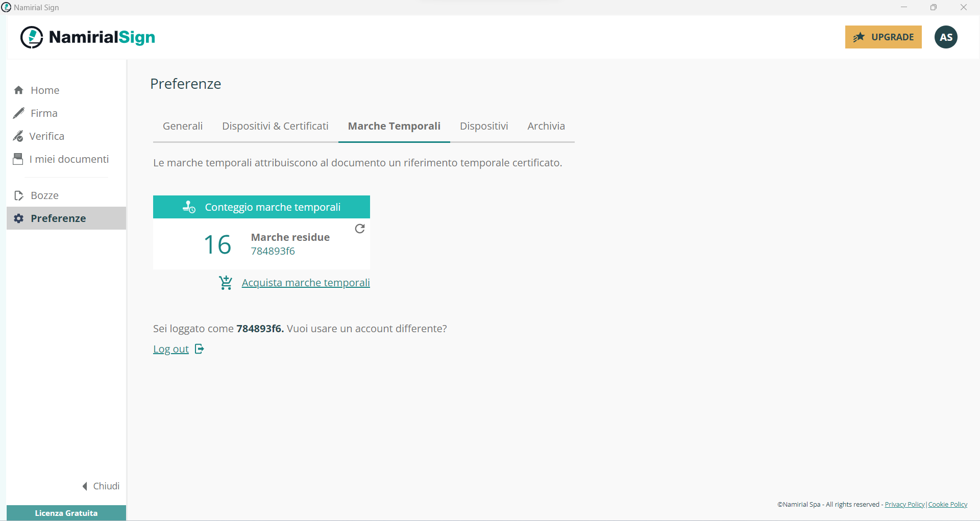This screenshot has height=521, width=980.
Task: Open the AS account avatar menu
Action: pyautogui.click(x=946, y=37)
